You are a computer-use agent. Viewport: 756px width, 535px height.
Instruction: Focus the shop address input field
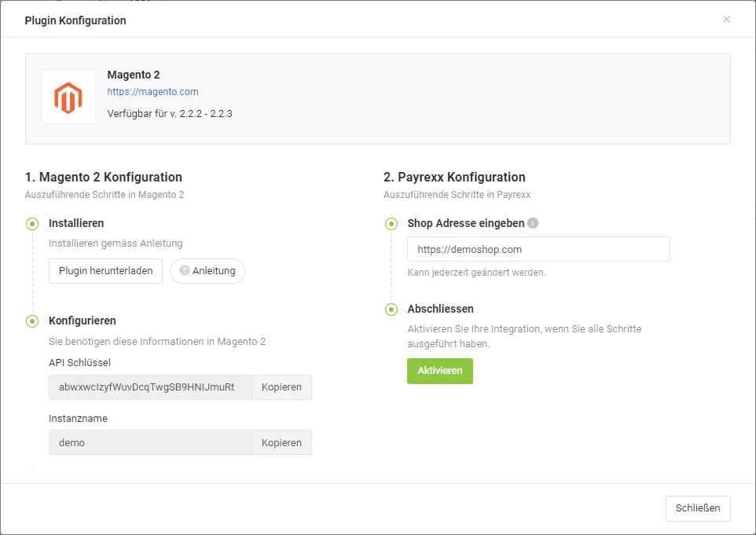click(538, 249)
